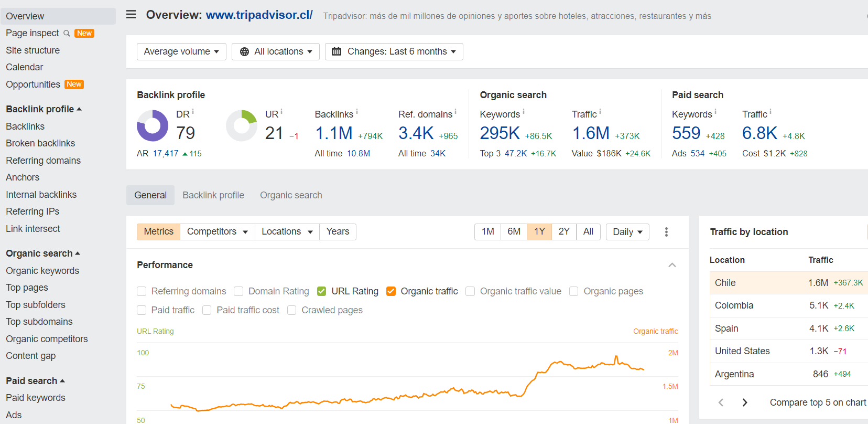Viewport: 868px width, 424px height.
Task: Click the Paid Traffic info icon
Action: pos(771,112)
